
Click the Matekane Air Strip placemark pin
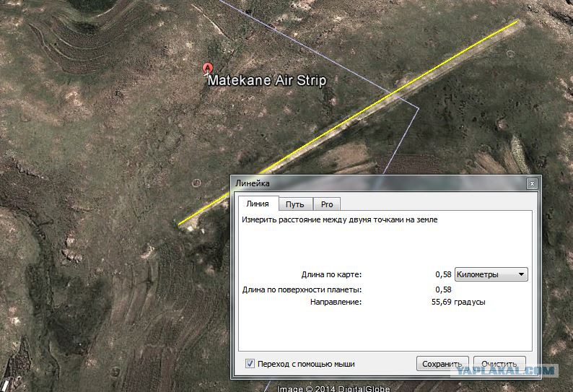coord(208,69)
